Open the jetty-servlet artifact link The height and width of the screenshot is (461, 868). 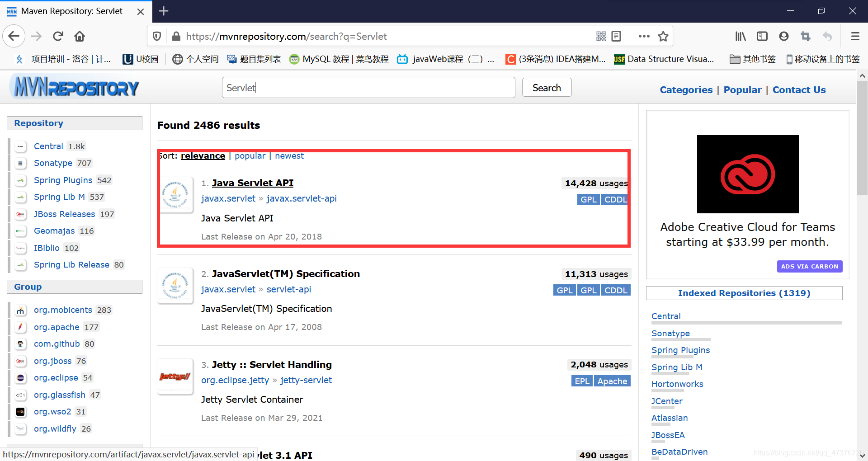pos(306,381)
